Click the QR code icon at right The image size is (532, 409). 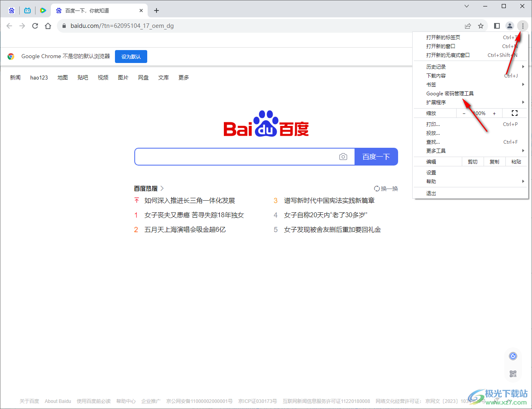click(x=513, y=374)
